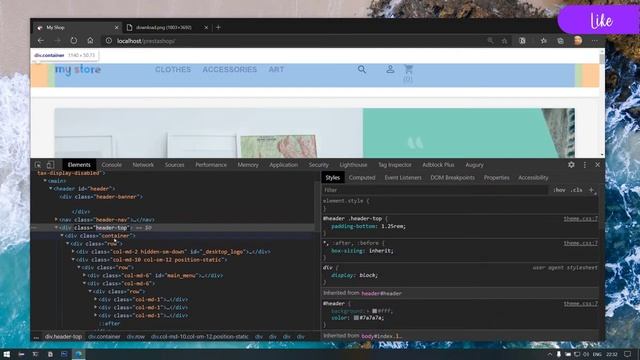Screen dimensions: 640x360
Task: Switch to the Performance tab
Action: (211, 165)
